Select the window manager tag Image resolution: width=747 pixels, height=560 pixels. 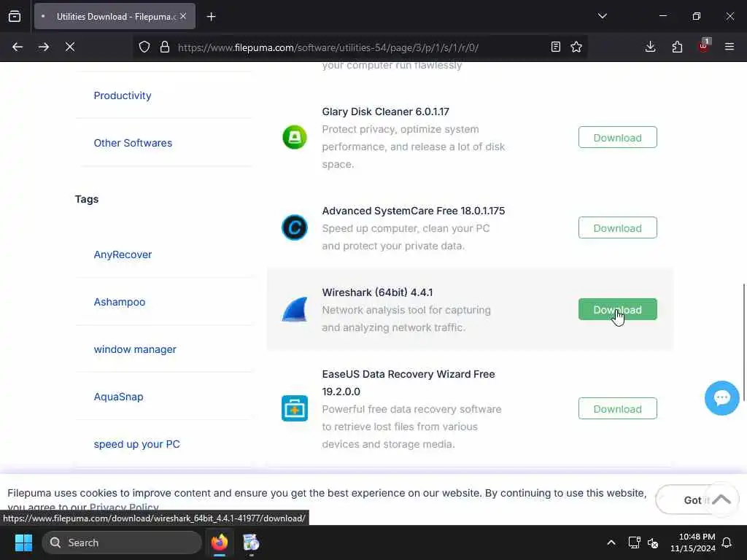(135, 349)
